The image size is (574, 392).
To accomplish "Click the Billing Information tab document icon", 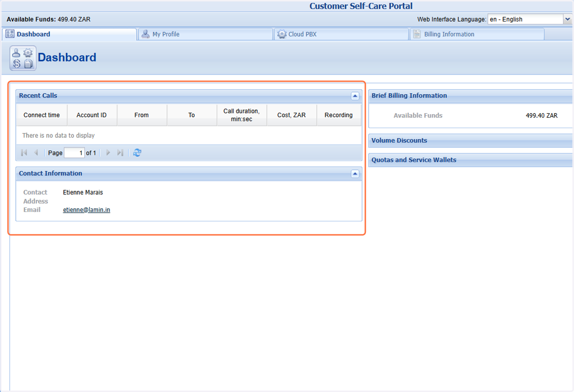I will coord(417,34).
